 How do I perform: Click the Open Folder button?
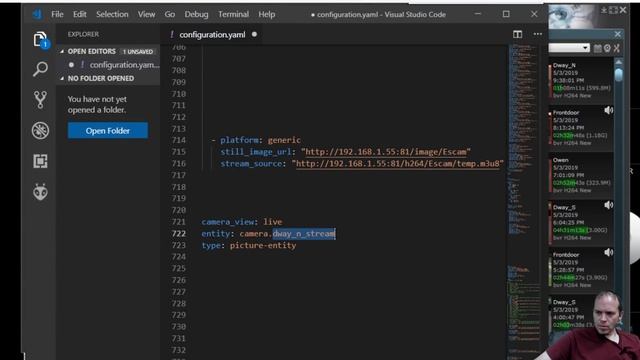click(x=108, y=131)
